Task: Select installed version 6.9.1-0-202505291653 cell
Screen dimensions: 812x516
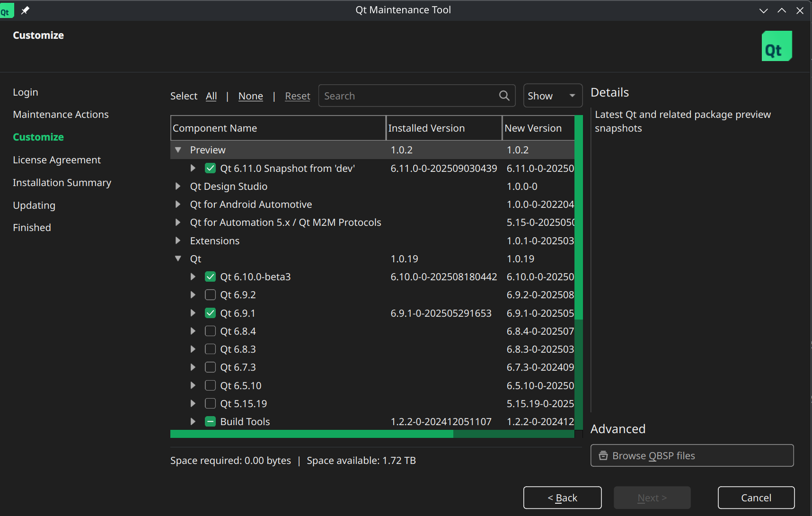Action: 441,313
